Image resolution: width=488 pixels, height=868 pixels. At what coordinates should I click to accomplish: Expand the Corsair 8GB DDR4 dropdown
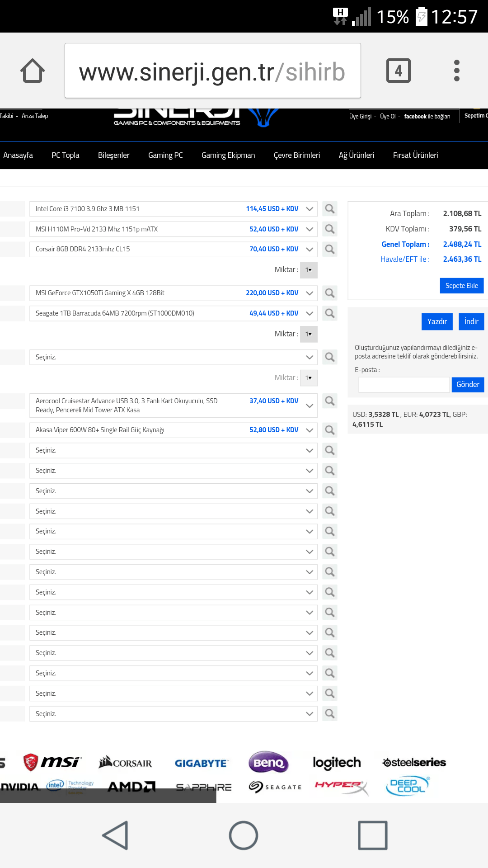(310, 249)
